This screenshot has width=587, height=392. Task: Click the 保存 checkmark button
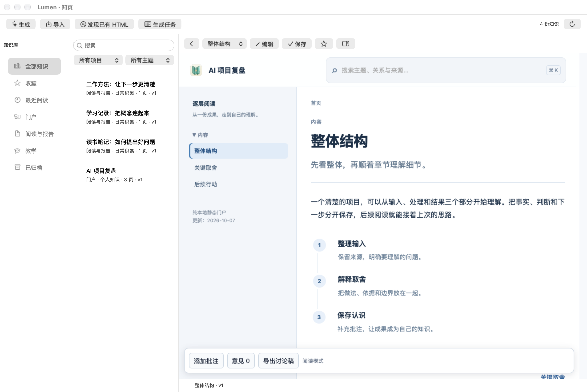[297, 44]
